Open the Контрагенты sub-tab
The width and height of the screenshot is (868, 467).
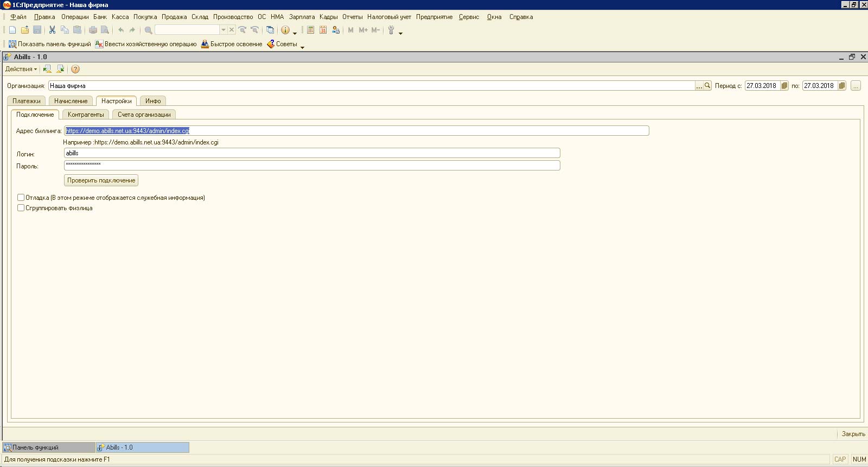tap(86, 115)
